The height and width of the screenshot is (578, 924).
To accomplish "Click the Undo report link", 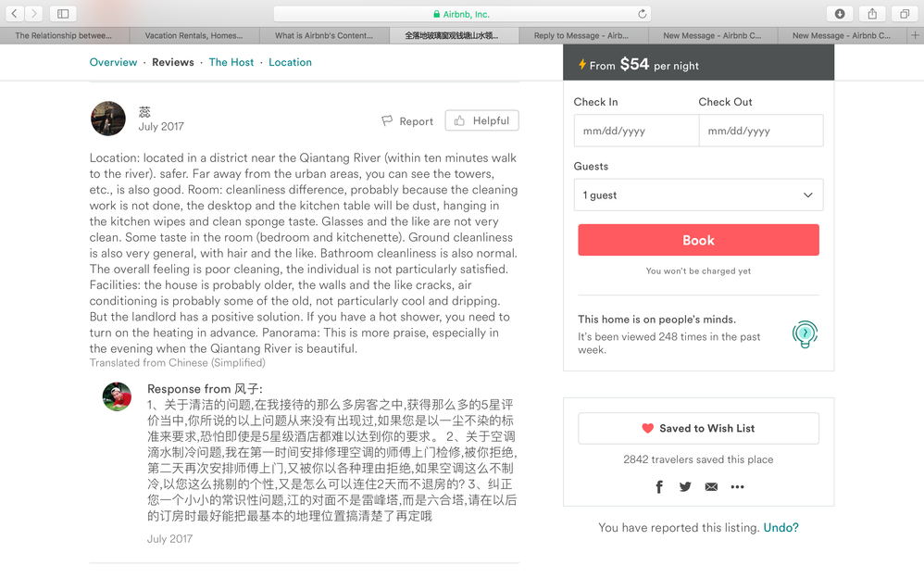I will point(780,528).
